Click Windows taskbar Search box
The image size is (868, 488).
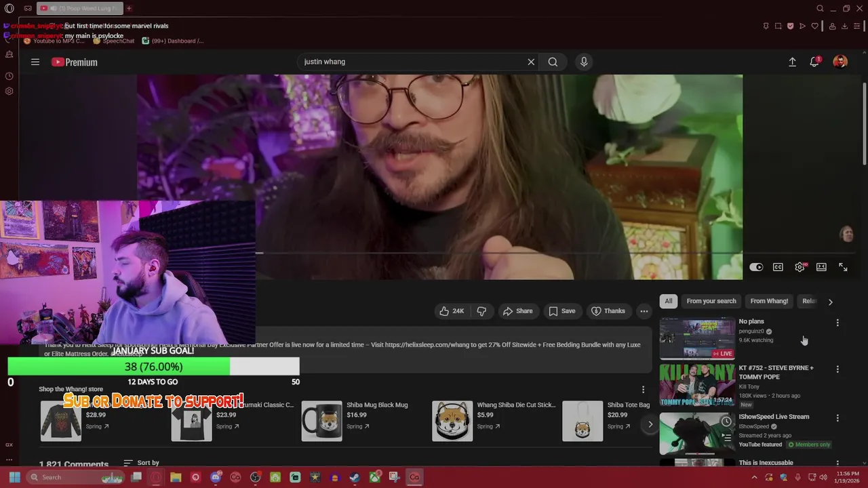[76, 477]
